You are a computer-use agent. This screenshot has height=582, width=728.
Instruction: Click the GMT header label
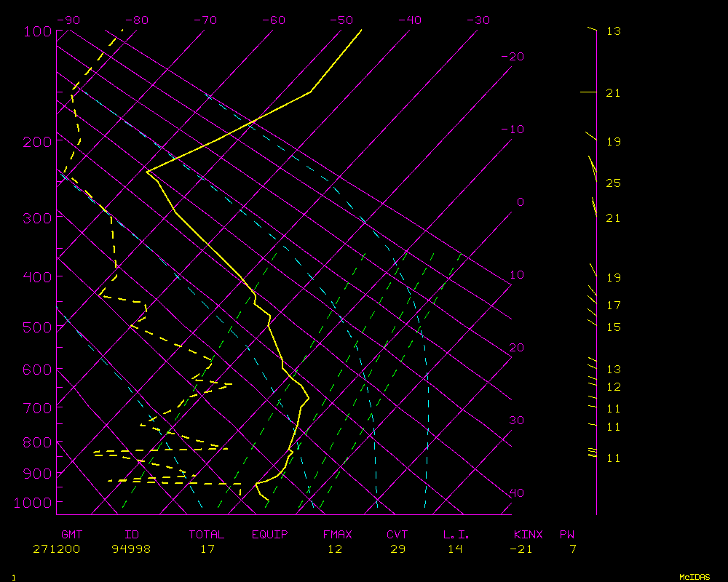72,535
